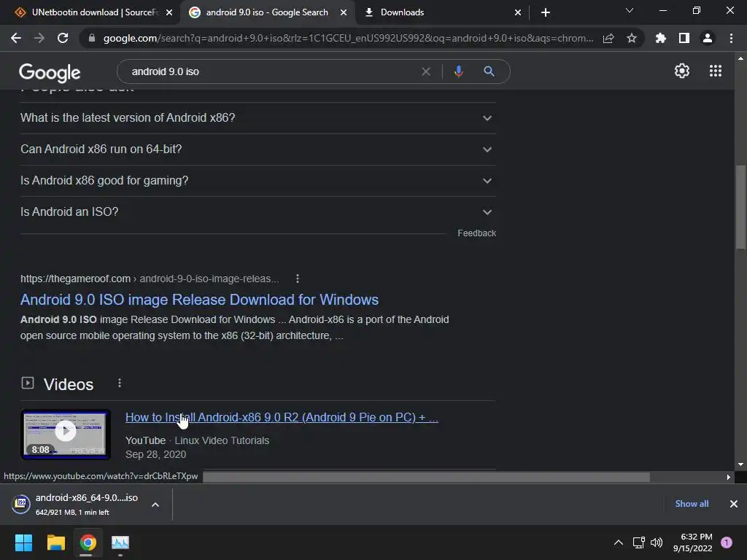
Task: Bookmark this page with the star icon
Action: (x=632, y=38)
